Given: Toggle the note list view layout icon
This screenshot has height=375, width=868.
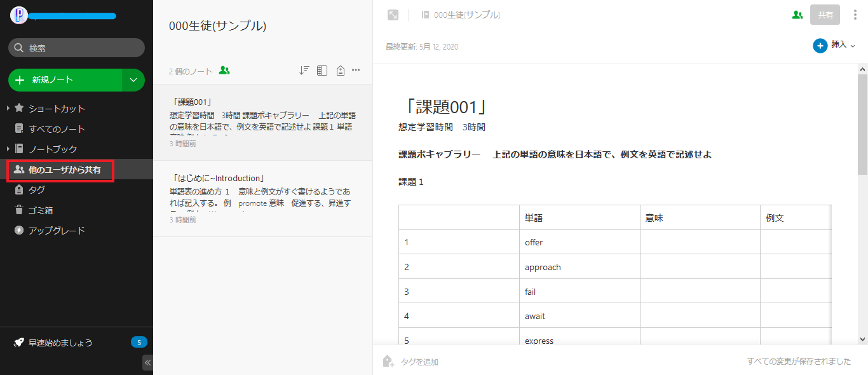Looking at the screenshot, I should tap(322, 71).
